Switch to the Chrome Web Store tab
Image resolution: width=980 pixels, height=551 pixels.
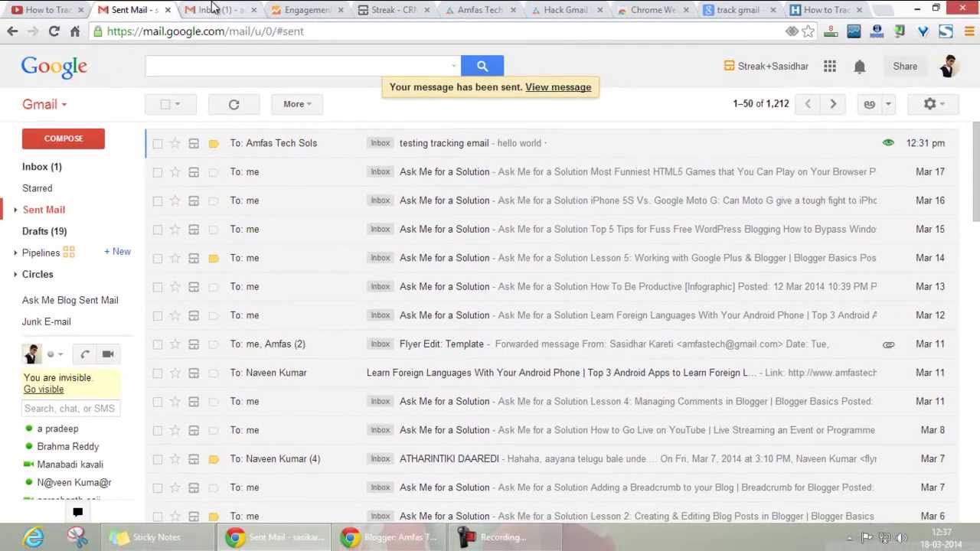[652, 10]
